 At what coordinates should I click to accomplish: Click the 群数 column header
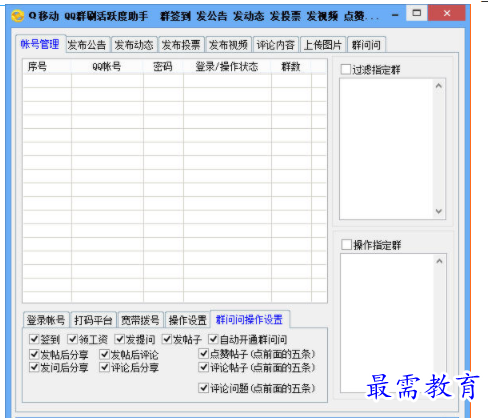tap(291, 67)
